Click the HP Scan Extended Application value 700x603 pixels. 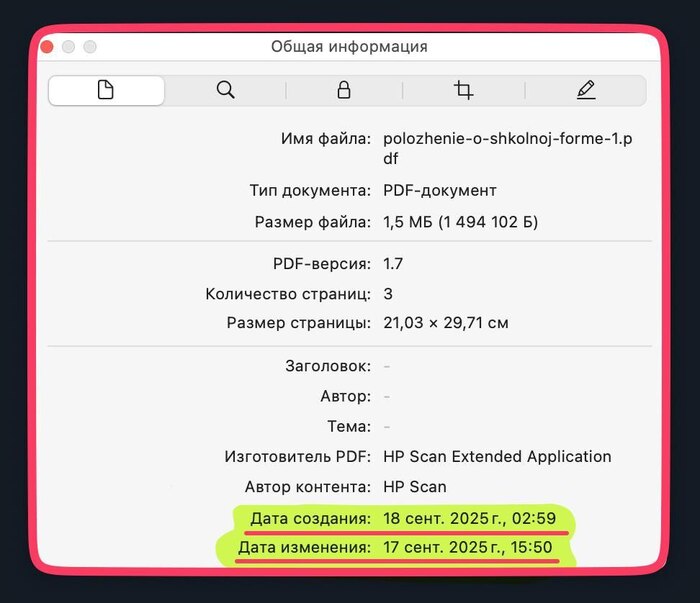(x=497, y=457)
